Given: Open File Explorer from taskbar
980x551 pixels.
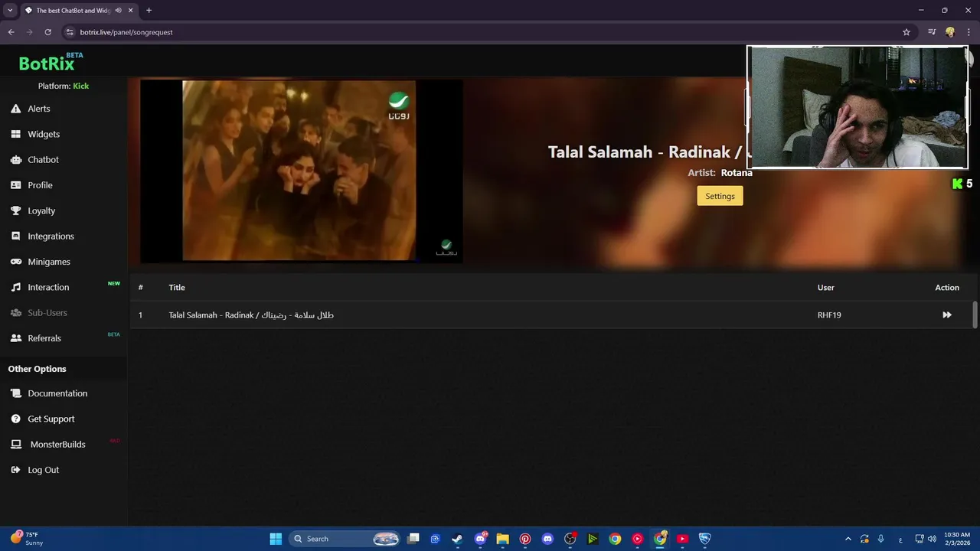Looking at the screenshot, I should coord(502,539).
